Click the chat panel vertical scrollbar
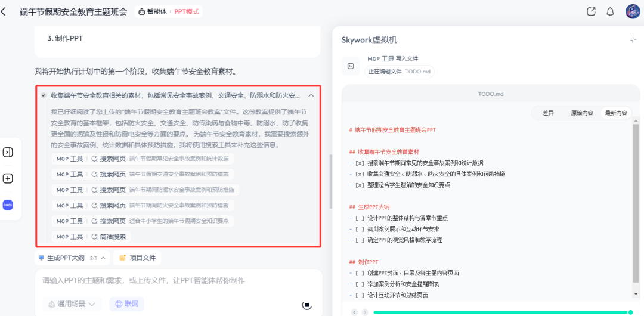Image resolution: width=644 pixels, height=316 pixels. (x=330, y=181)
